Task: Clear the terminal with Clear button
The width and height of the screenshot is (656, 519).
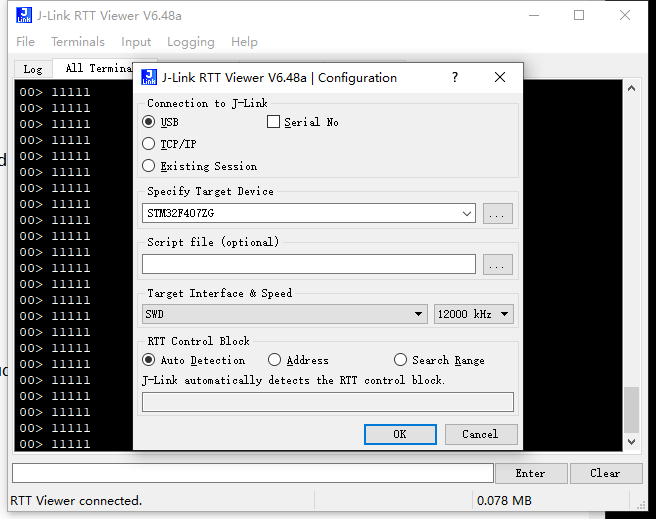Action: pyautogui.click(x=606, y=473)
